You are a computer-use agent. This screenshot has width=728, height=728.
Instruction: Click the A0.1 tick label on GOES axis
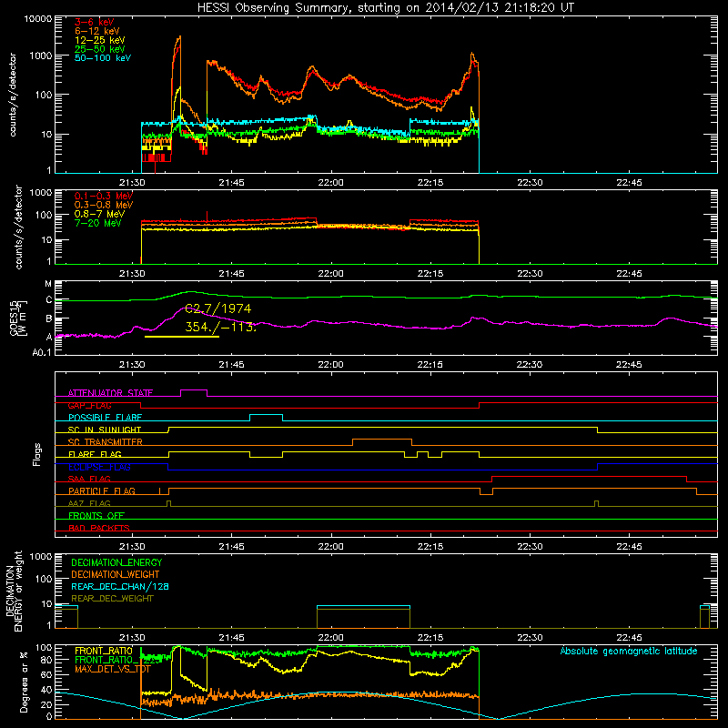tap(42, 352)
